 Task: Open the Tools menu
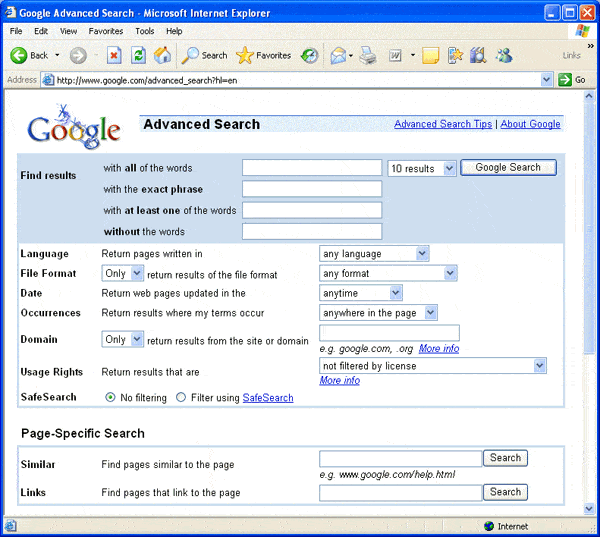click(145, 31)
